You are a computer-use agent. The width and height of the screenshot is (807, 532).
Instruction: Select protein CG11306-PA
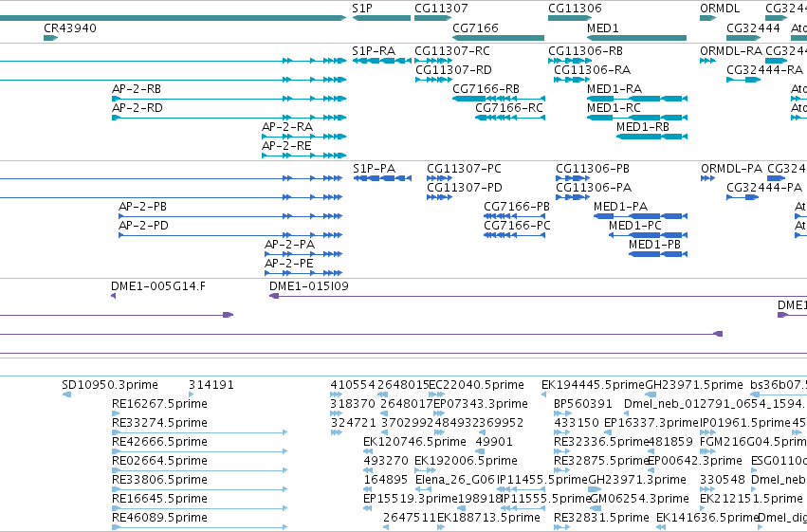pyautogui.click(x=574, y=197)
